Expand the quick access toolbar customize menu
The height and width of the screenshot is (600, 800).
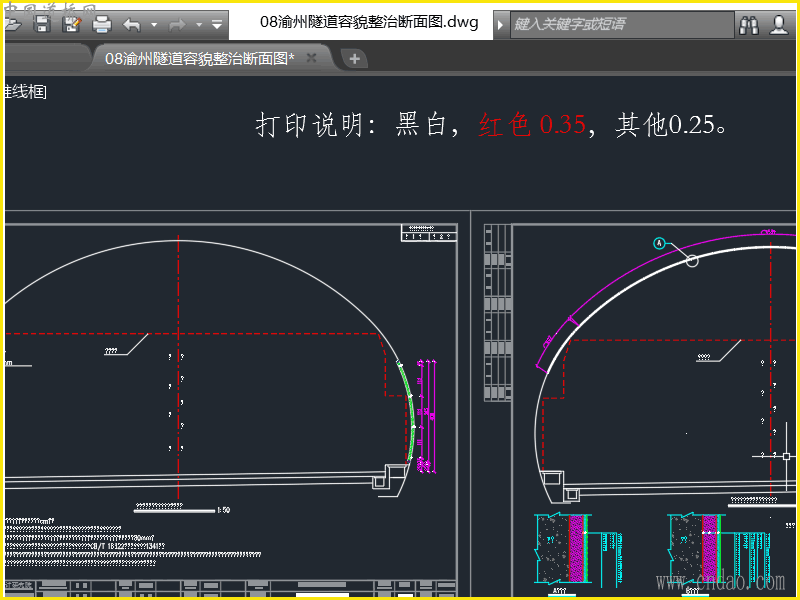point(217,24)
